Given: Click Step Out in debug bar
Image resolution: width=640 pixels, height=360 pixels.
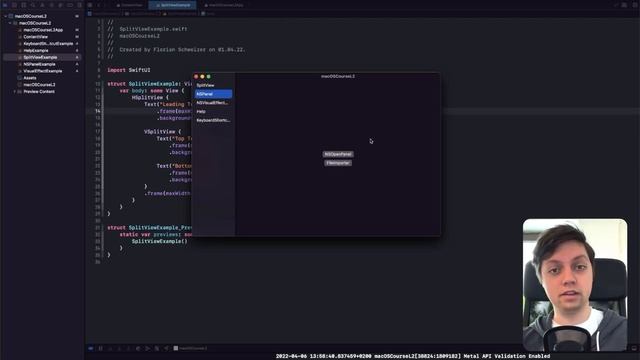Looking at the screenshot, I should [129, 348].
